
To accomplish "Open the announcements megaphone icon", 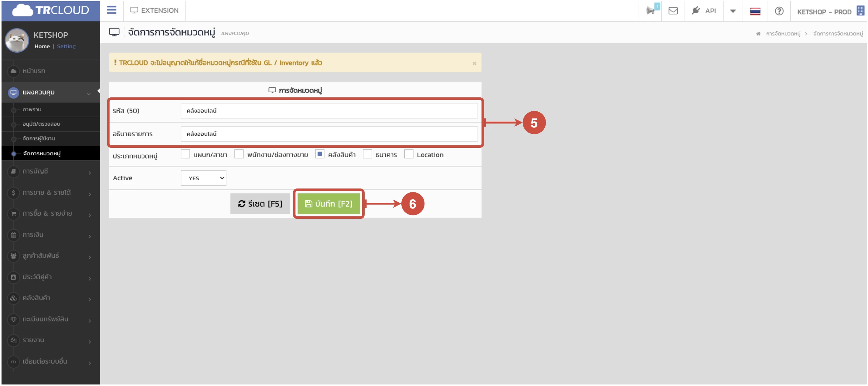I will [651, 10].
